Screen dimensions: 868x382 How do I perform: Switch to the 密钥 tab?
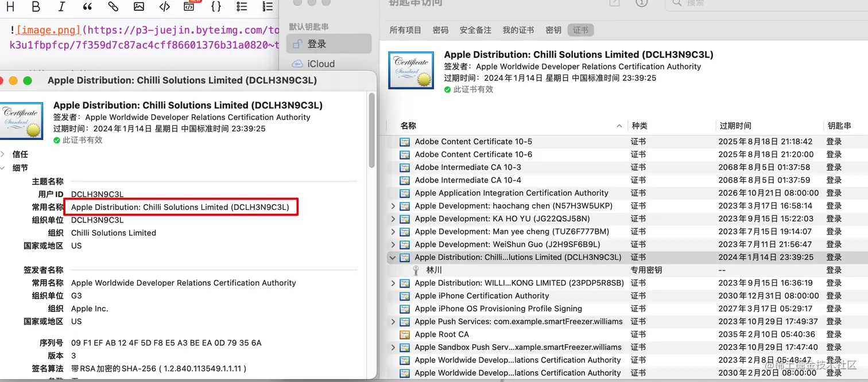click(553, 30)
